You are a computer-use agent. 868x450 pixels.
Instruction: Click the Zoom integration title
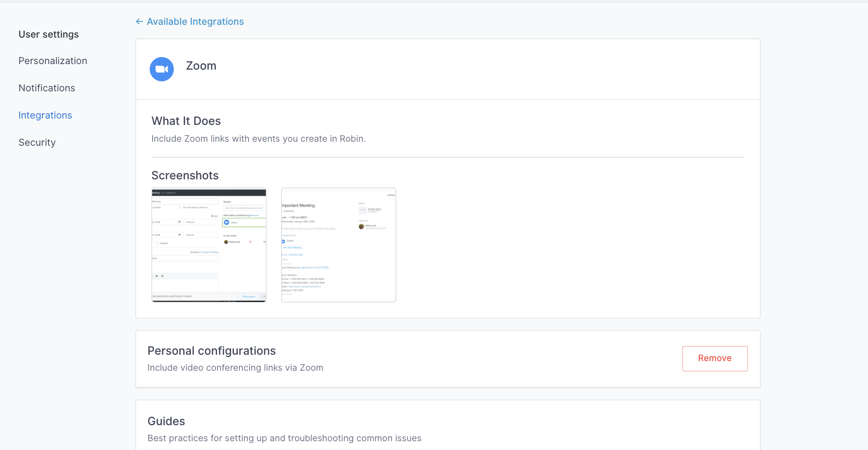(x=201, y=66)
